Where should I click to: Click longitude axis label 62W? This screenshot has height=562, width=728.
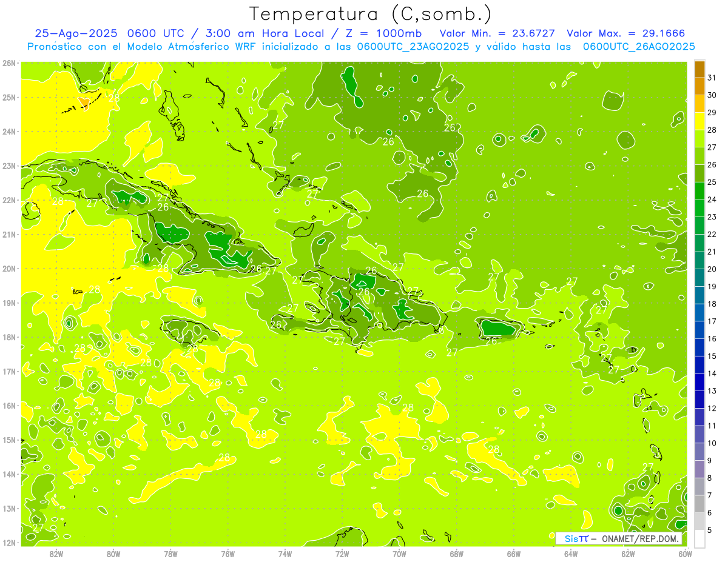point(628,554)
